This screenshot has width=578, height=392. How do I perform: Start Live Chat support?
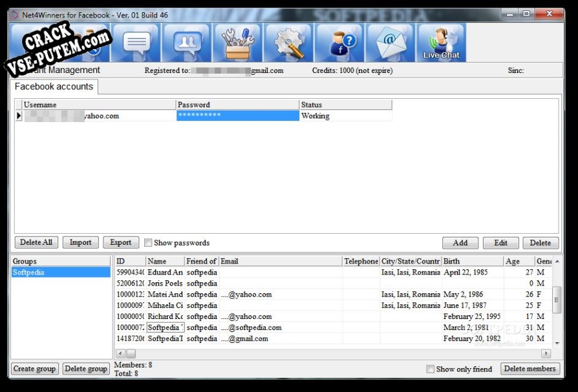tap(442, 43)
